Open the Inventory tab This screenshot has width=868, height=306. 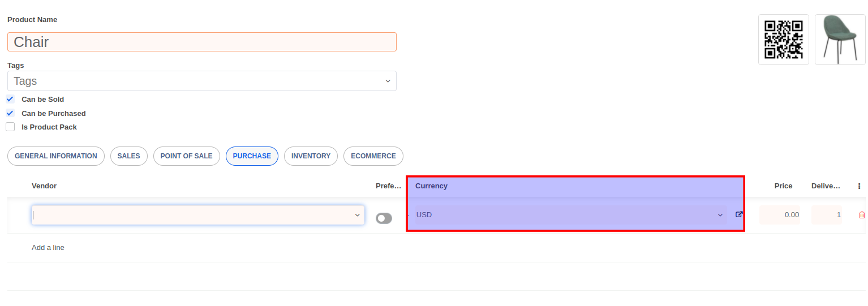tap(311, 156)
